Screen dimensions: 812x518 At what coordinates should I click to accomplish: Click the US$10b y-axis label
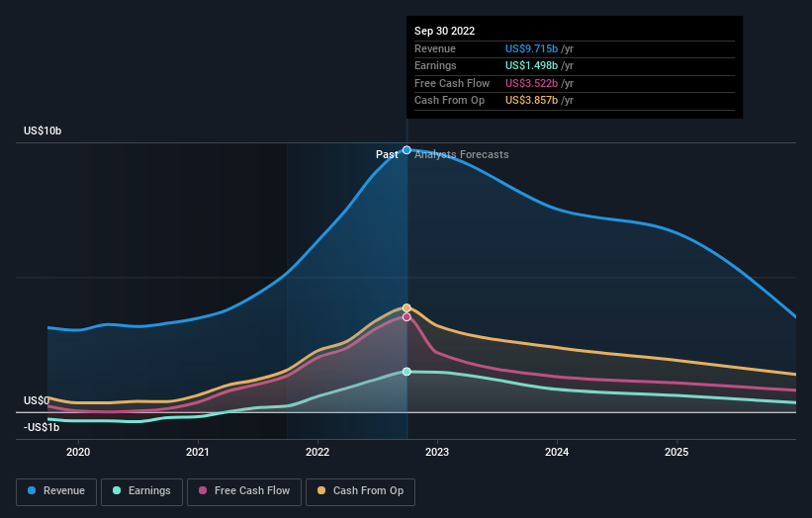(43, 130)
